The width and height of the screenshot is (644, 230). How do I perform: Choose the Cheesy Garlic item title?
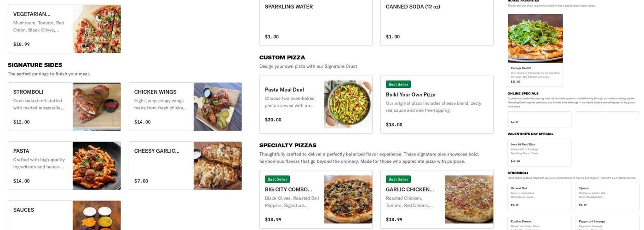pos(156,151)
